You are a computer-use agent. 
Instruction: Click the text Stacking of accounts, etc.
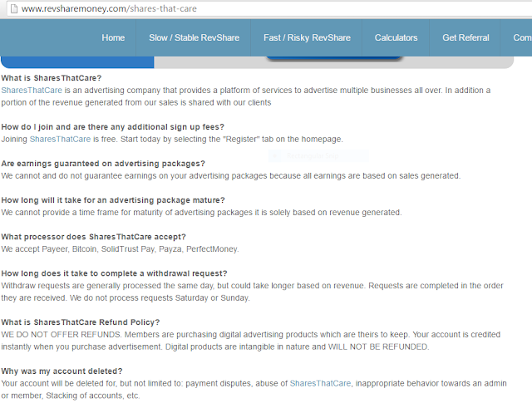click(92, 396)
